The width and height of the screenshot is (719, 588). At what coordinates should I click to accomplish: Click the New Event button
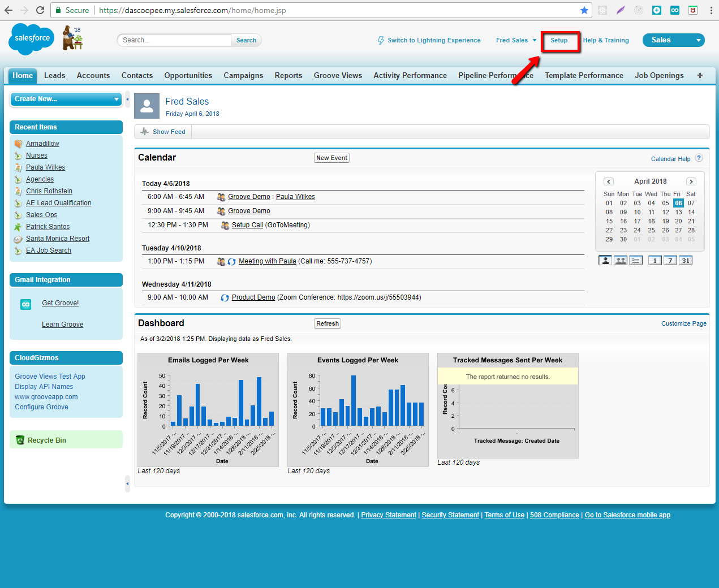coord(331,158)
